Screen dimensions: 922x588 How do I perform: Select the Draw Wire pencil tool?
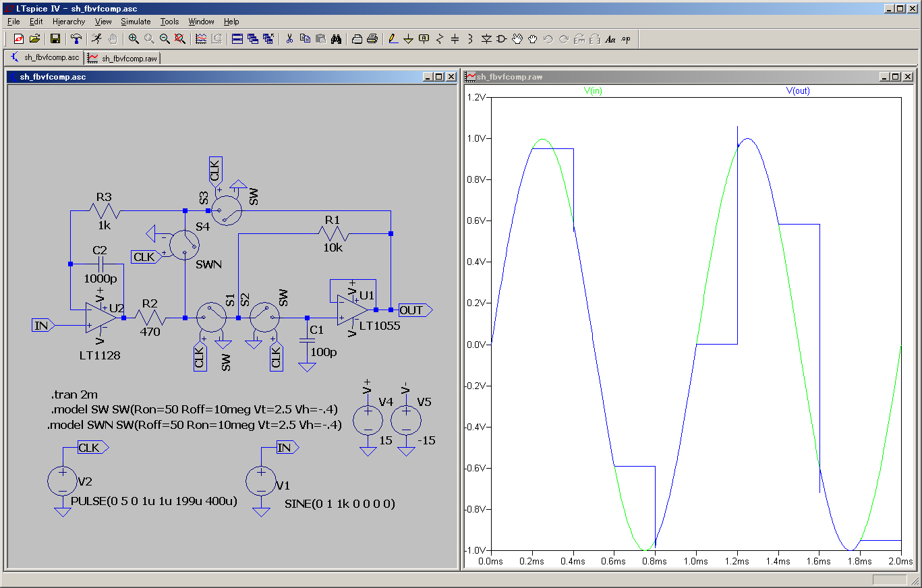tap(393, 39)
